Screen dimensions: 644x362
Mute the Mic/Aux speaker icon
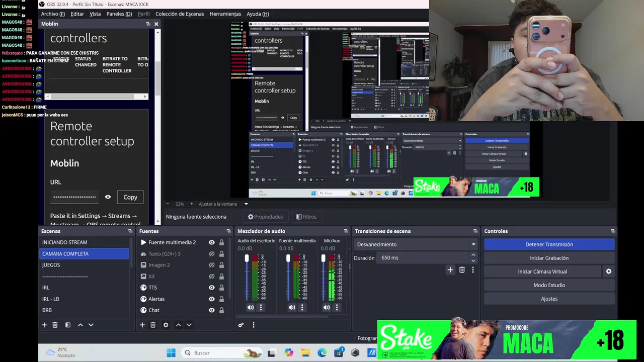[327, 307]
